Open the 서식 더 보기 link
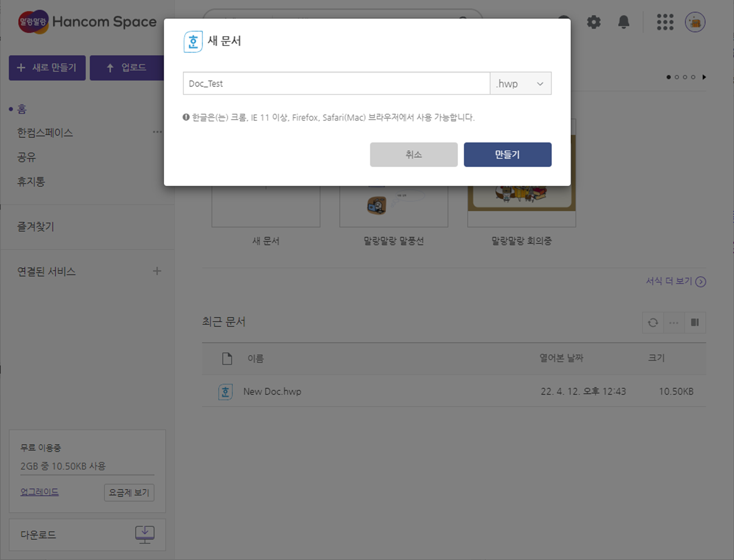 pyautogui.click(x=669, y=281)
